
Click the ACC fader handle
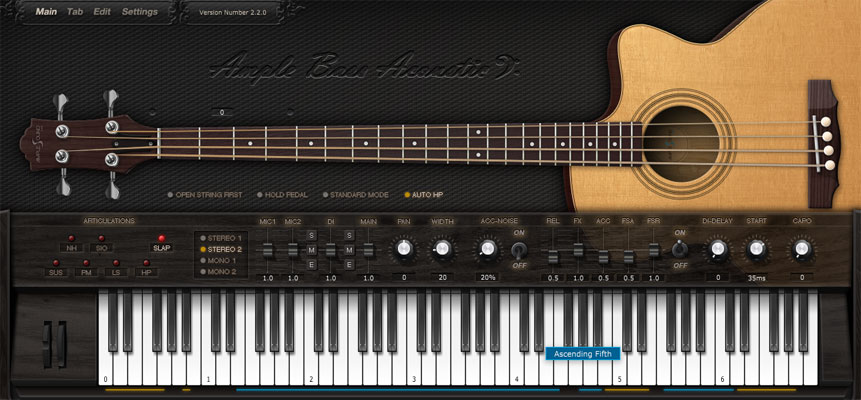[x=603, y=257]
